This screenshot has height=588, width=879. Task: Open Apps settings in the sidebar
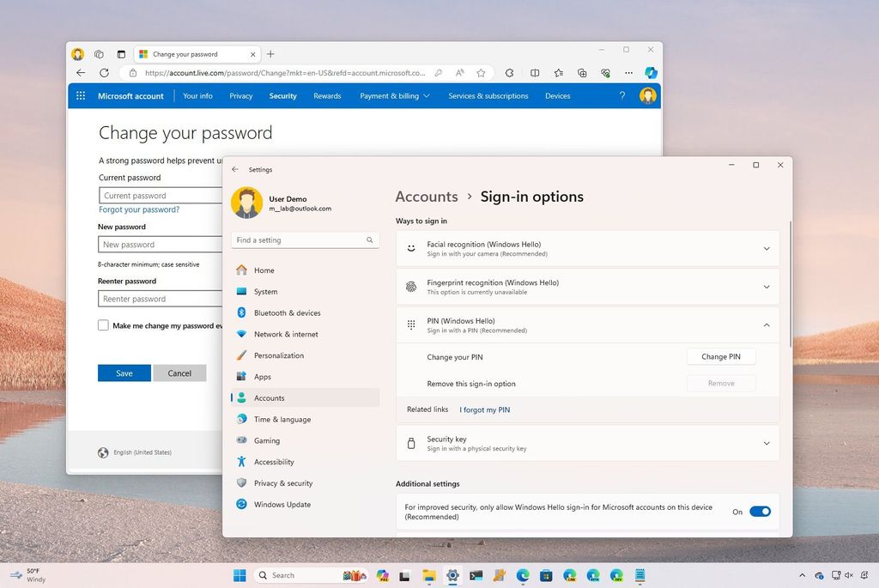262,376
